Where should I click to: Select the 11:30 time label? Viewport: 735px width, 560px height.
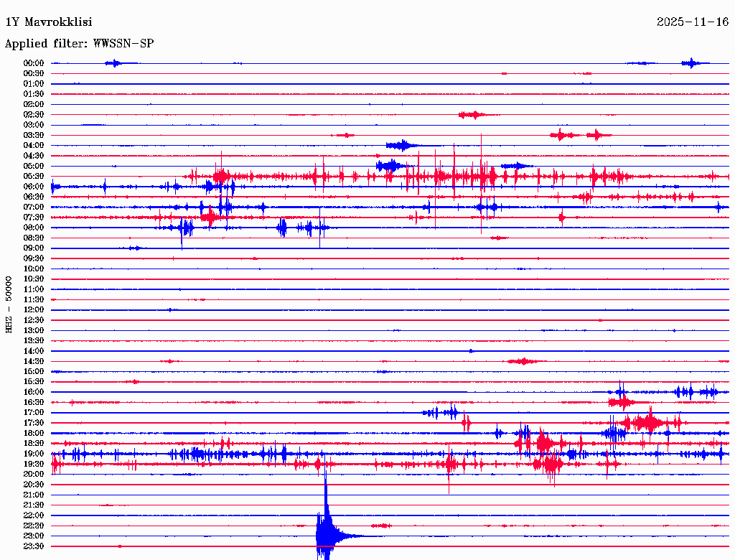pyautogui.click(x=34, y=300)
